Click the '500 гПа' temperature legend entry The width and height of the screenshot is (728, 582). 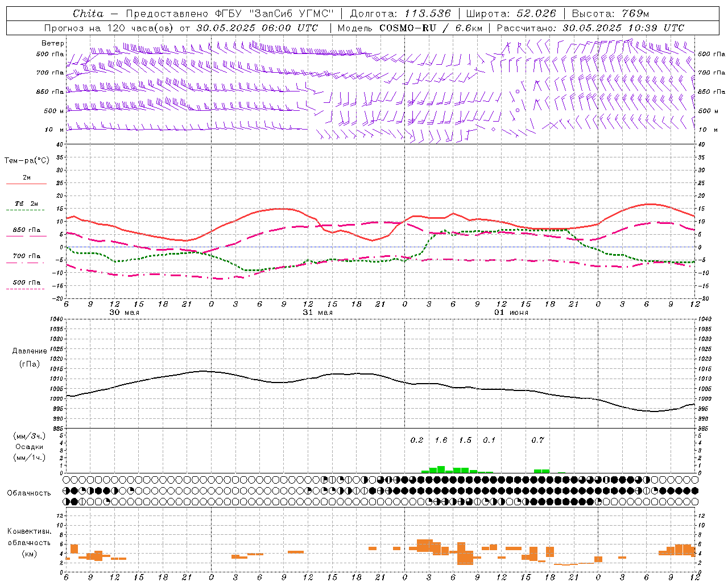(x=27, y=282)
